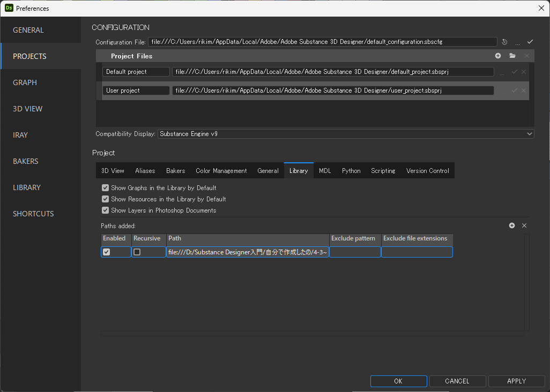
Task: Remove the selected library path entry
Action: coord(524,225)
